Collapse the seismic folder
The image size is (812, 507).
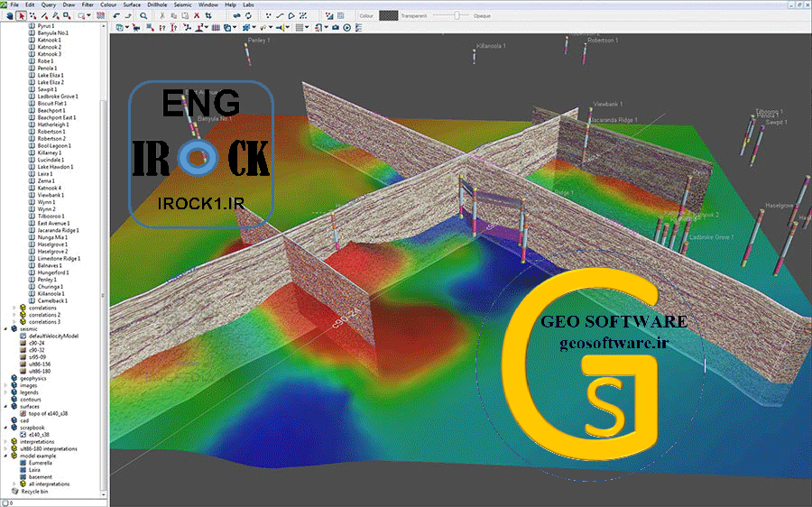pyautogui.click(x=5, y=329)
